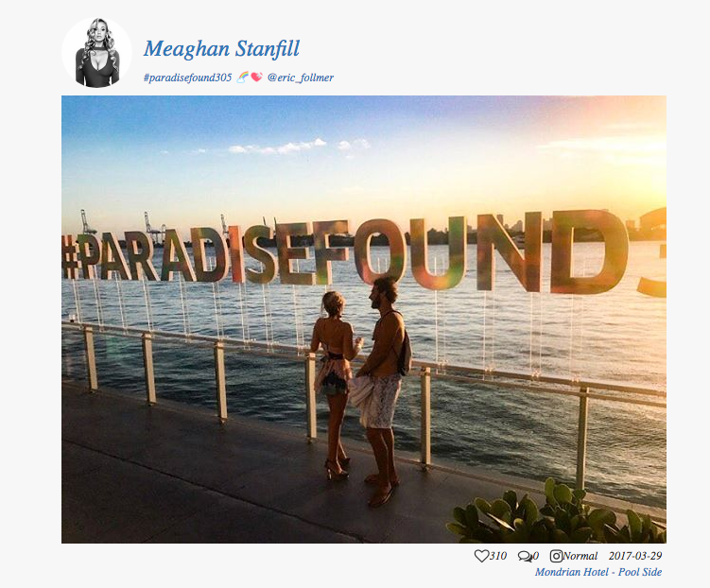Open Meaghan Stanfill's profile picture
Viewport: 710px width, 588px height.
point(96,53)
